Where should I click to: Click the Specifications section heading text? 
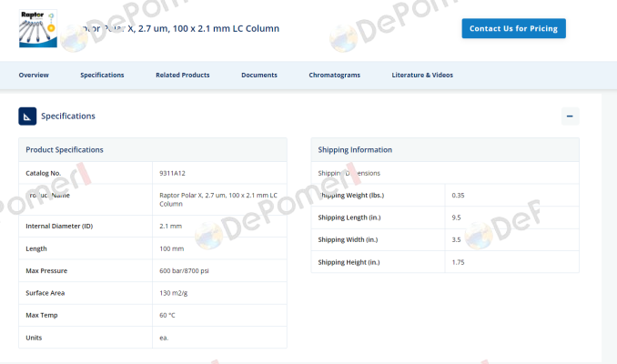[x=68, y=116]
